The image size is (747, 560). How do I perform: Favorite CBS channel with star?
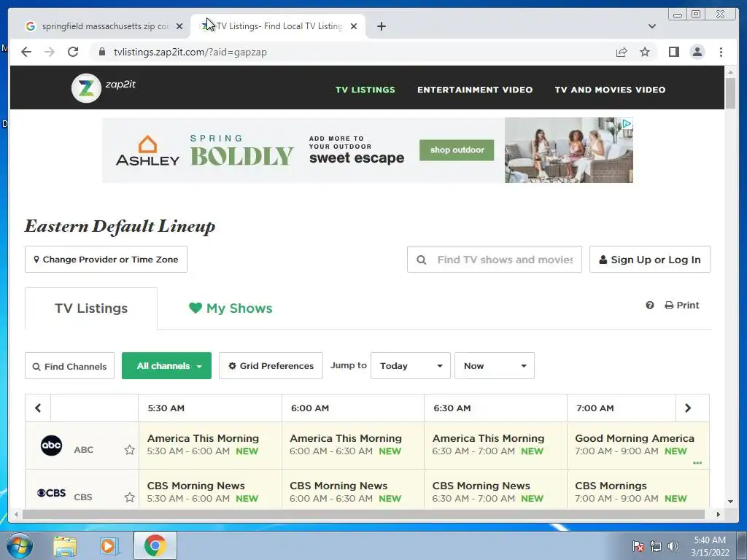[130, 497]
